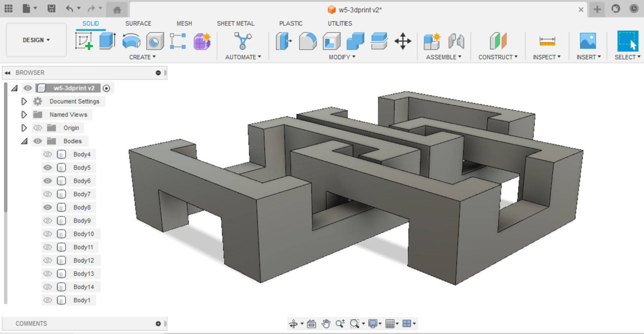This screenshot has width=644, height=334.
Task: Select the Combine tool
Action: pyautogui.click(x=355, y=41)
